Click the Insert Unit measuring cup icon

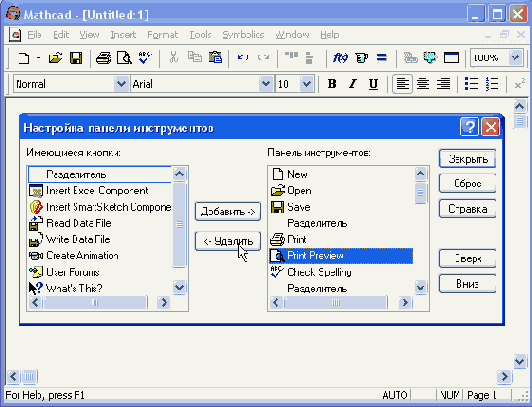click(x=362, y=58)
